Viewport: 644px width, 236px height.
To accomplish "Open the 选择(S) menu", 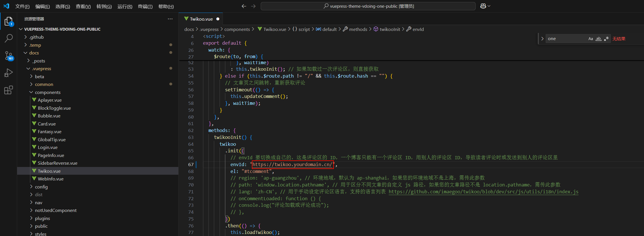I will (x=63, y=6).
